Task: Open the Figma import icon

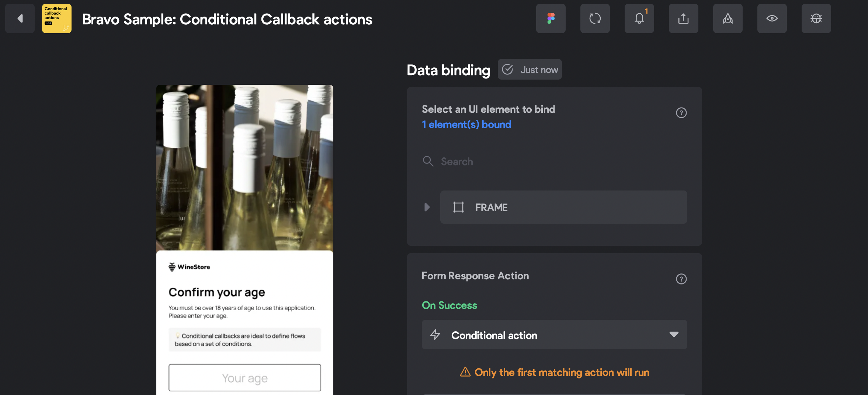Action: (551, 18)
